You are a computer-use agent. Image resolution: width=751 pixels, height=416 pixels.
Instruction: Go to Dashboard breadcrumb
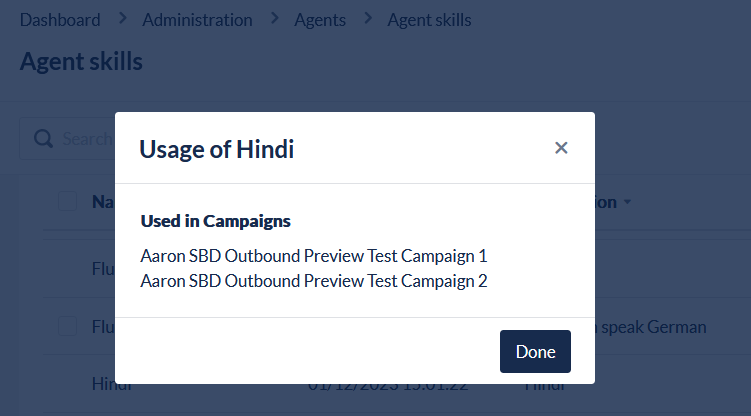pyautogui.click(x=60, y=20)
